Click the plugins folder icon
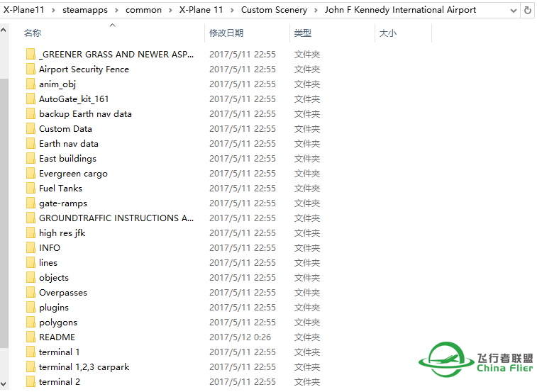 tap(31, 308)
